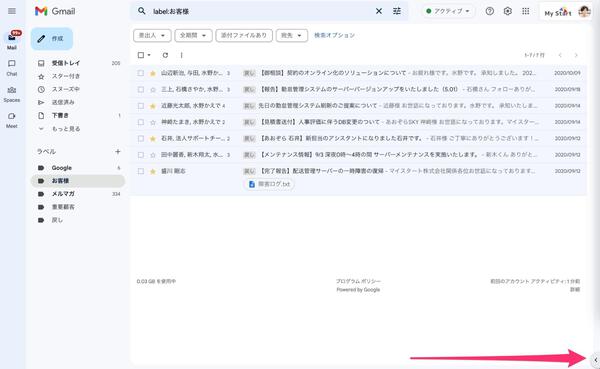This screenshot has width=600, height=369.
Task: Click the 検索オプション link
Action: coord(334,35)
